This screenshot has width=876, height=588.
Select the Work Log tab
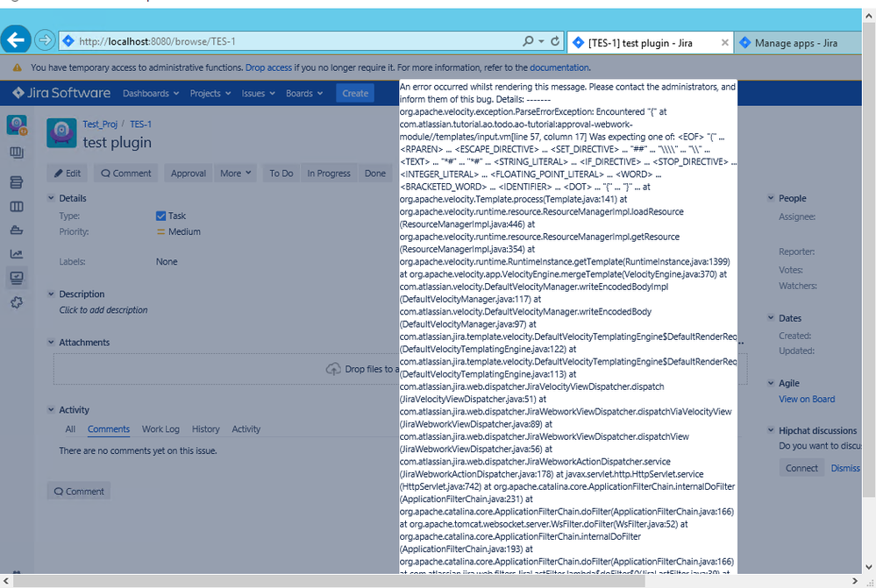(160, 429)
